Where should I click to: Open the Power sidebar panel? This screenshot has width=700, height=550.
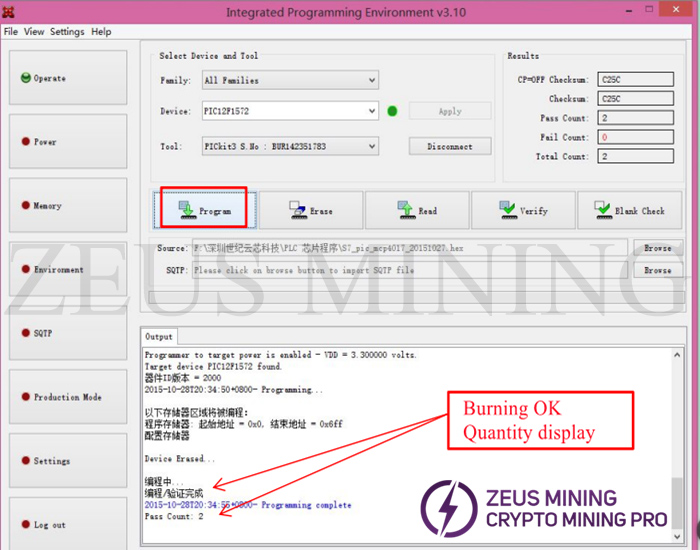point(67,142)
